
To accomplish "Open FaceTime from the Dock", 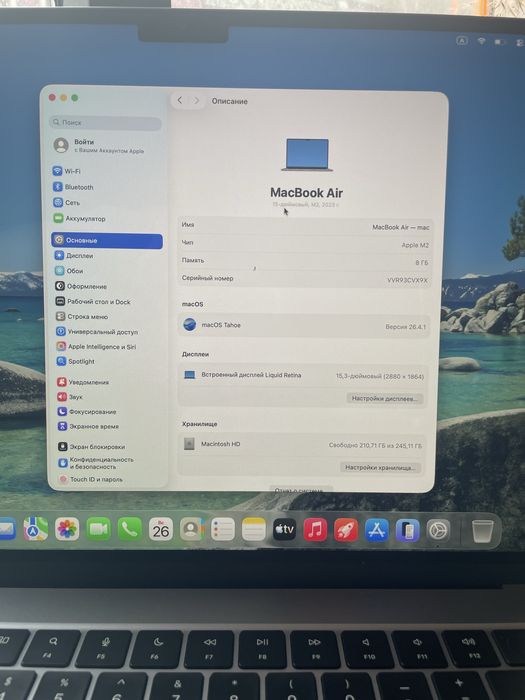I will click(98, 529).
